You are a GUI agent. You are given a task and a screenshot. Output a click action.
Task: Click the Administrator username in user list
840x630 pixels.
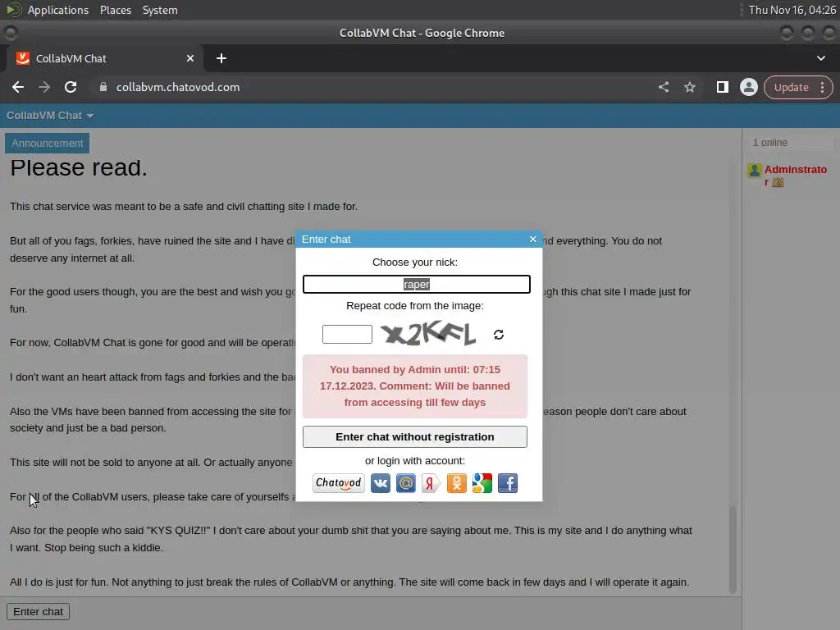tap(796, 176)
